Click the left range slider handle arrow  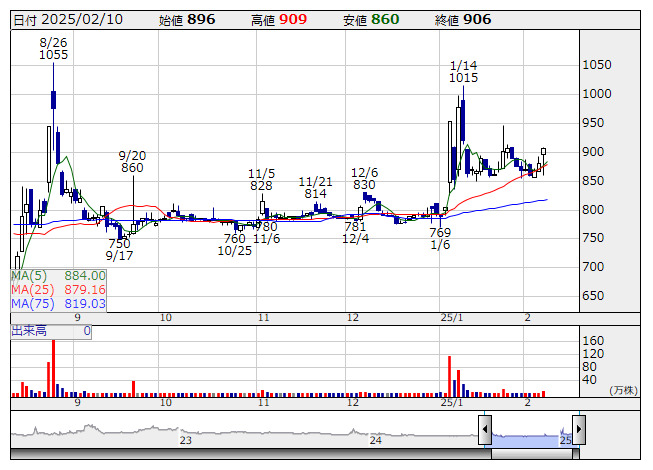[x=485, y=429]
